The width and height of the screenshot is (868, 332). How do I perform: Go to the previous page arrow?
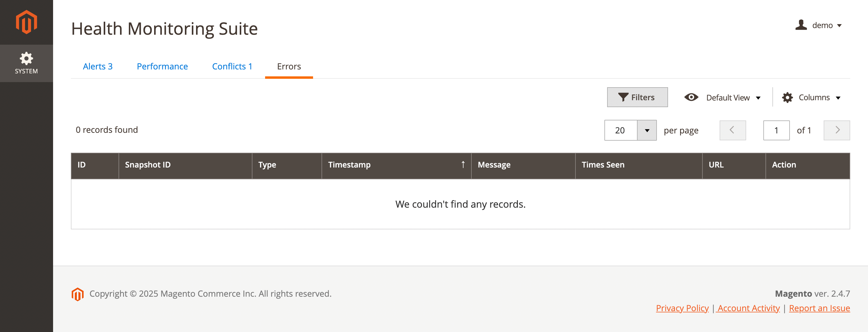tap(733, 130)
